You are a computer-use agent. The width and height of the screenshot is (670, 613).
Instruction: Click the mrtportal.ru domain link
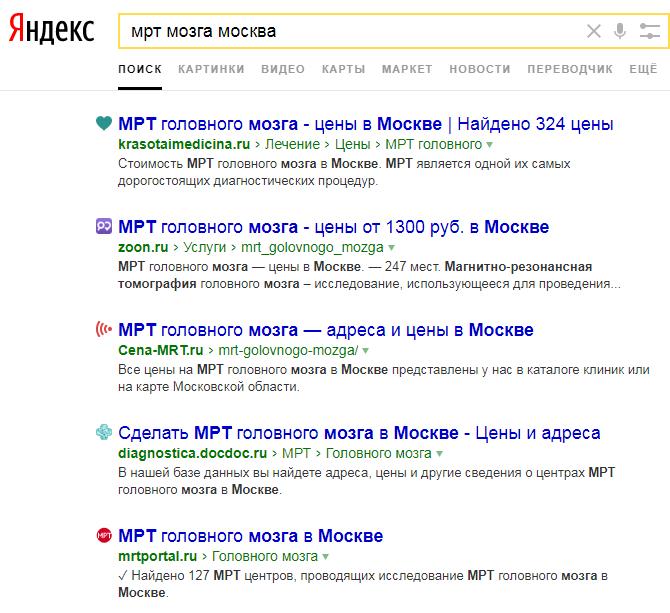[158, 556]
